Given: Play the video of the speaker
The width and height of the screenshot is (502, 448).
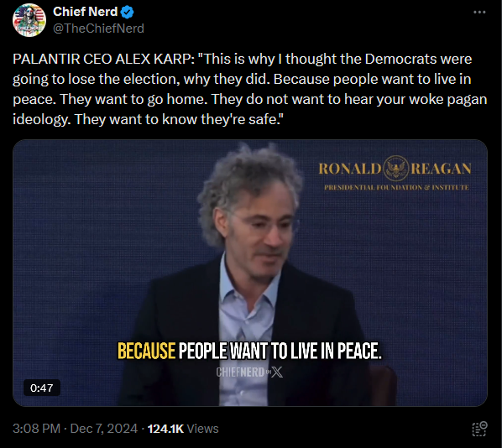Looking at the screenshot, I should [250, 273].
